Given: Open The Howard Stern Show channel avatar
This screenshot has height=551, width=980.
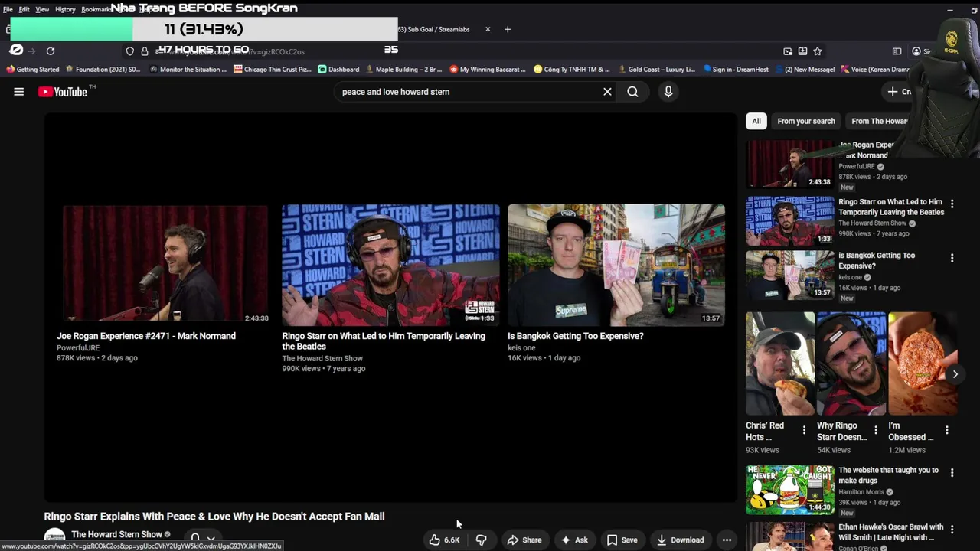Looking at the screenshot, I should [54, 539].
